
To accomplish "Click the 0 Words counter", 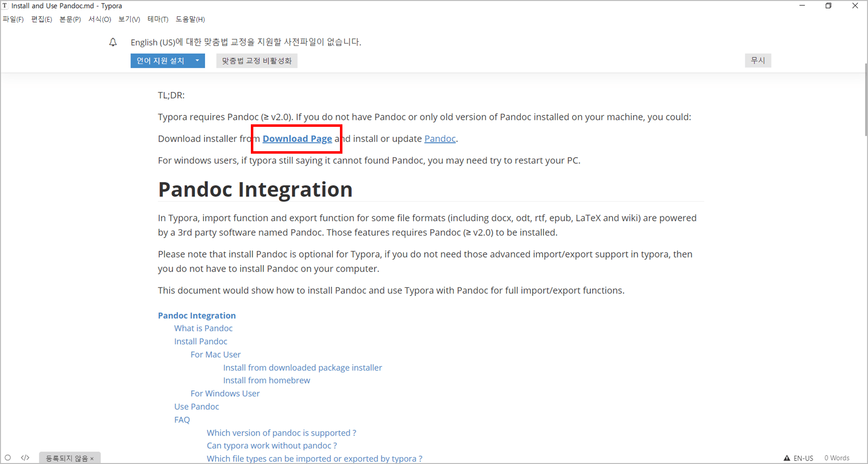I will 837,458.
